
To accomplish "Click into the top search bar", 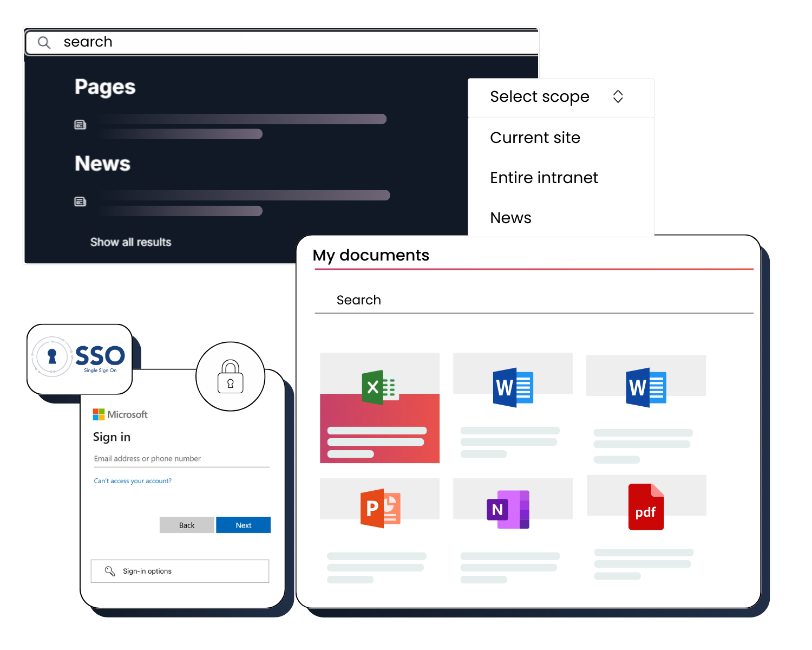I will (281, 42).
